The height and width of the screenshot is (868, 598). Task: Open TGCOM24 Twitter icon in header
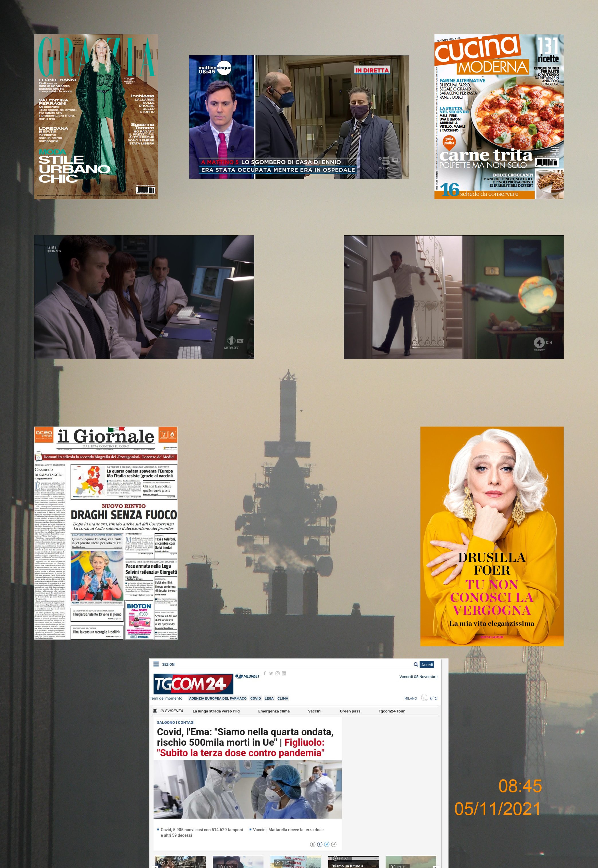(x=271, y=673)
